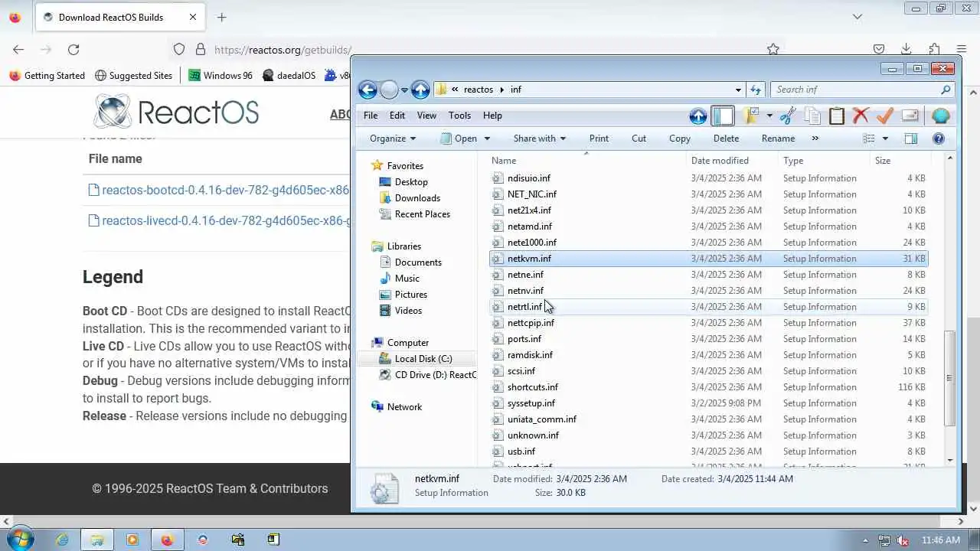Open Firefox hamburger application menu
Viewport: 980px width, 551px height.
click(x=962, y=49)
